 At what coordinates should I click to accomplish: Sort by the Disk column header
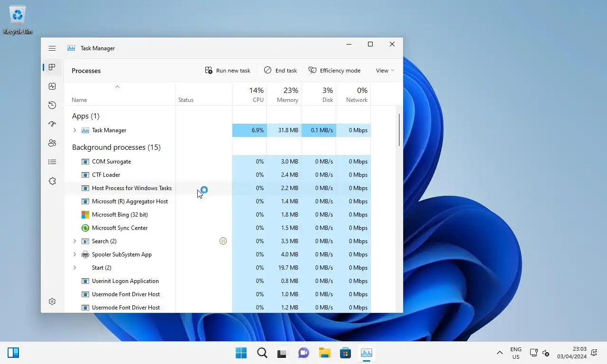coord(319,94)
